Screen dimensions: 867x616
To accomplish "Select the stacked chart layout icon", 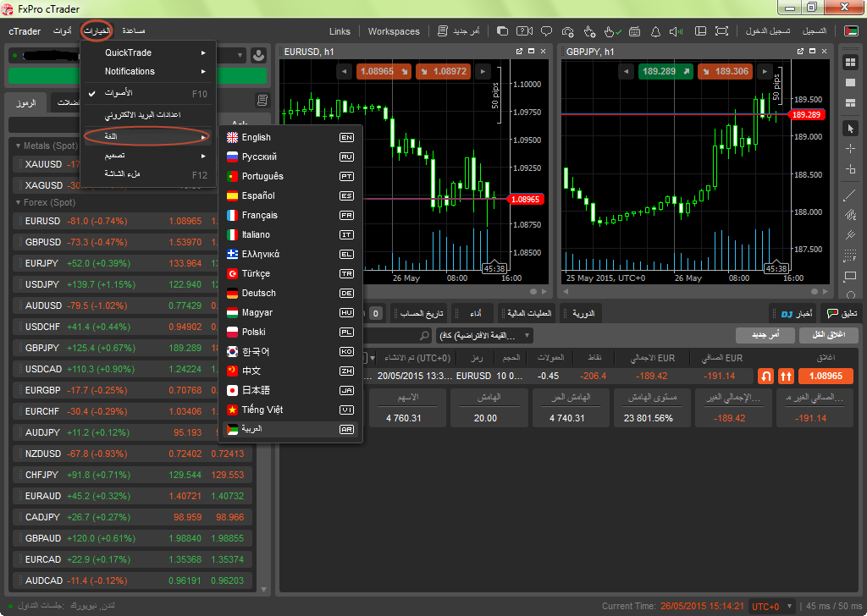I will pyautogui.click(x=850, y=102).
